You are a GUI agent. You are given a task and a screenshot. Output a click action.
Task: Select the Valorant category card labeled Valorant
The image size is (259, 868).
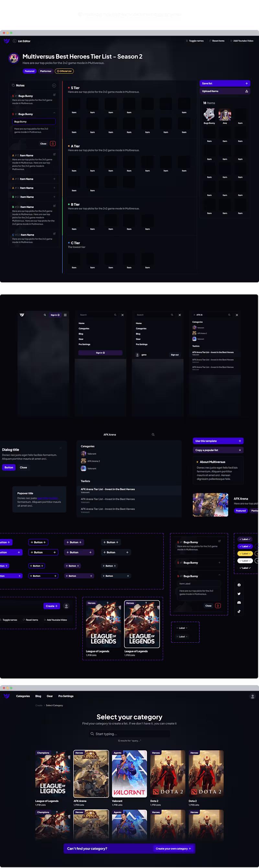click(x=129, y=774)
